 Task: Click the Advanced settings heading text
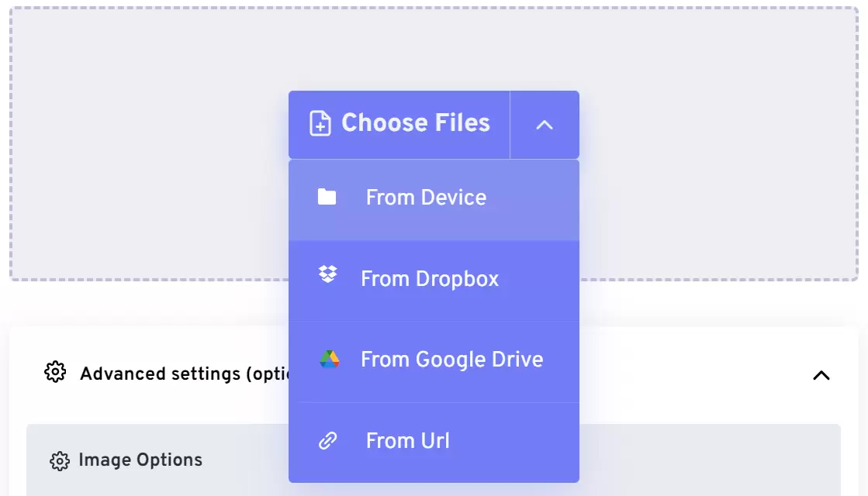[x=184, y=374]
